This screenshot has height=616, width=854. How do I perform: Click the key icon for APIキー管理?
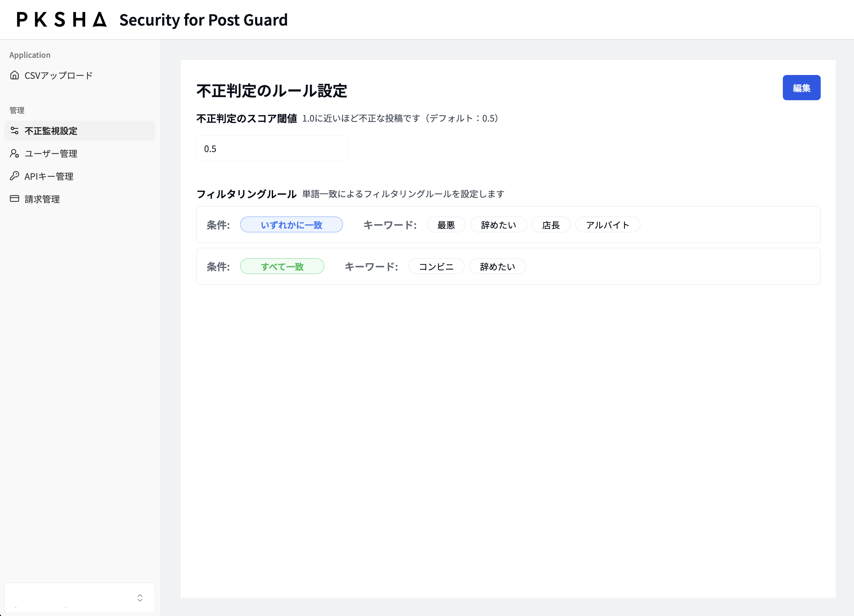[x=14, y=176]
